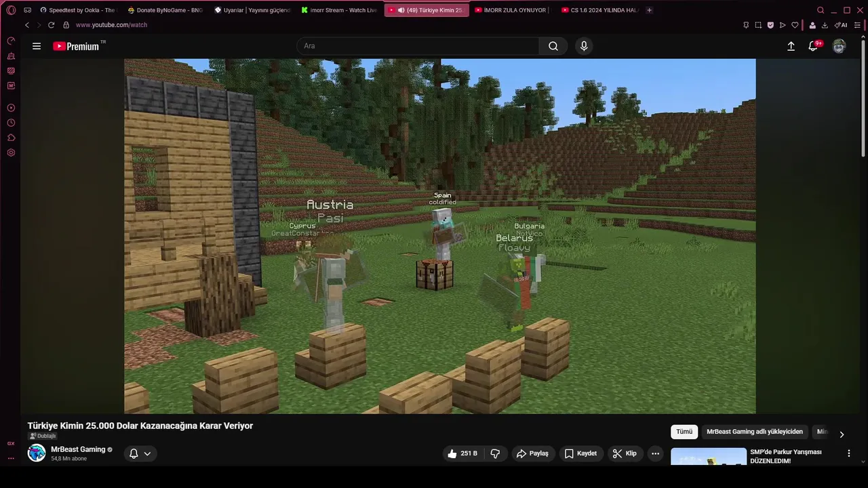Like the video showing 251 B
This screenshot has height=488, width=868.
point(462,453)
